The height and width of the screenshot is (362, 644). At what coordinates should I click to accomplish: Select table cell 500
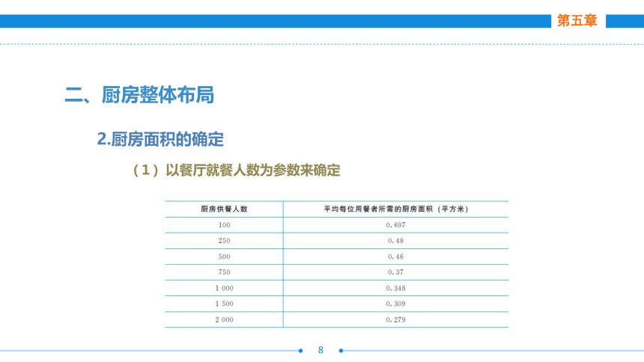pos(224,257)
